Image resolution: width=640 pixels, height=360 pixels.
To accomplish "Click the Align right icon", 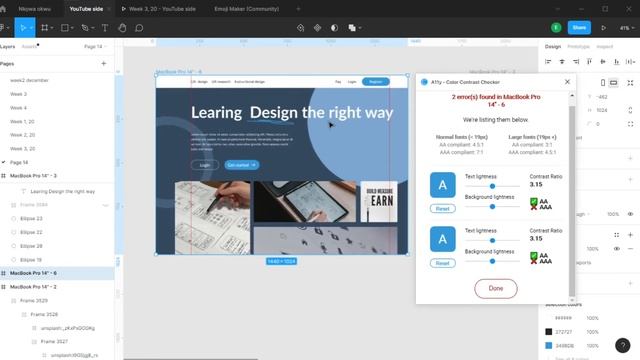I will (x=576, y=62).
